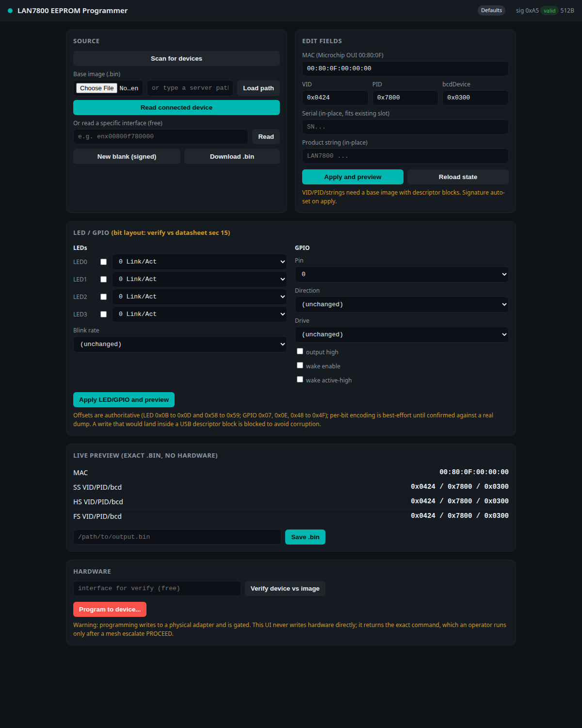582x728 pixels.
Task: Focus the specific interface input field
Action: click(161, 136)
